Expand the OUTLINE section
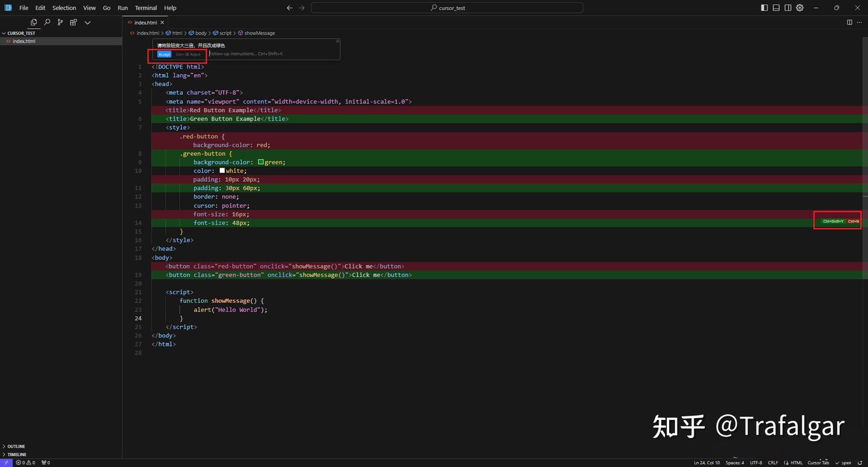The image size is (868, 467). (16, 446)
